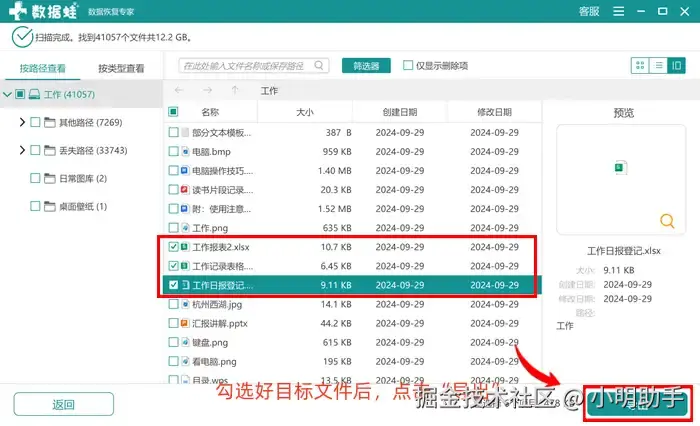700x426 pixels.
Task: Click 工作日报登记.xlsx name in preview pane
Action: point(624,251)
